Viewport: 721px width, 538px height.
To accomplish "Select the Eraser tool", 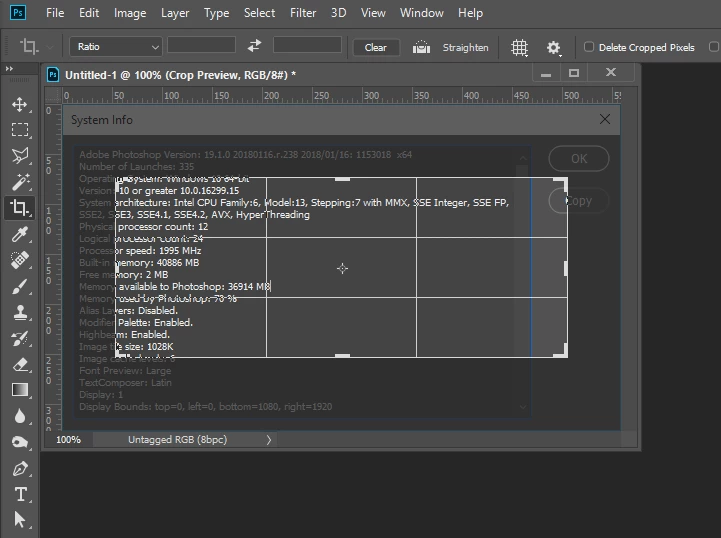I will click(19, 365).
